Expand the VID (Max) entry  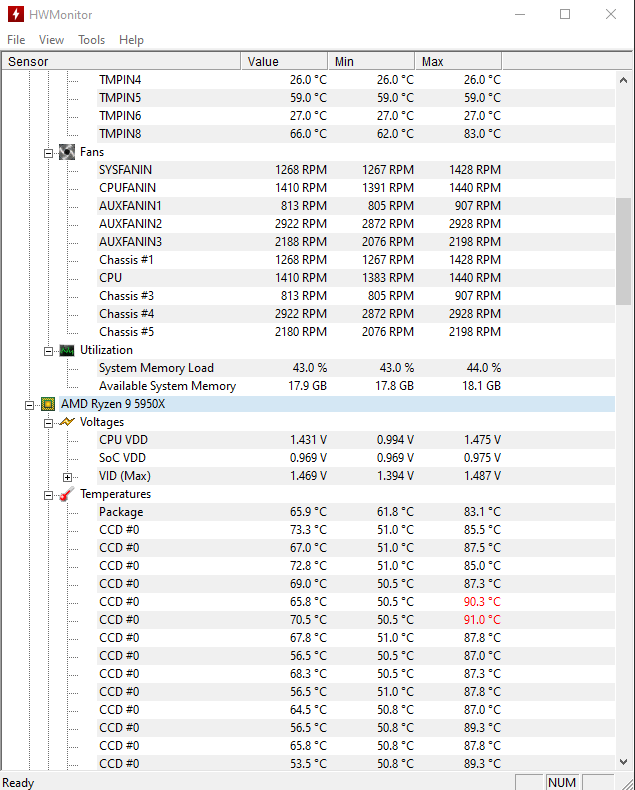click(68, 477)
